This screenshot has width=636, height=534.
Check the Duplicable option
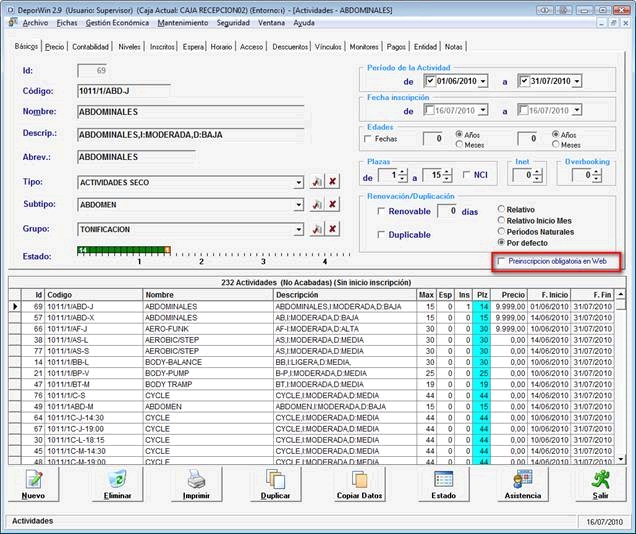click(x=381, y=234)
